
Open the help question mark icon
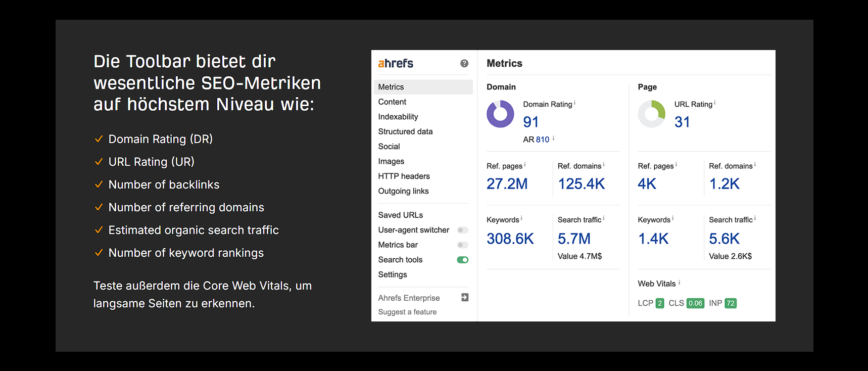pos(464,63)
